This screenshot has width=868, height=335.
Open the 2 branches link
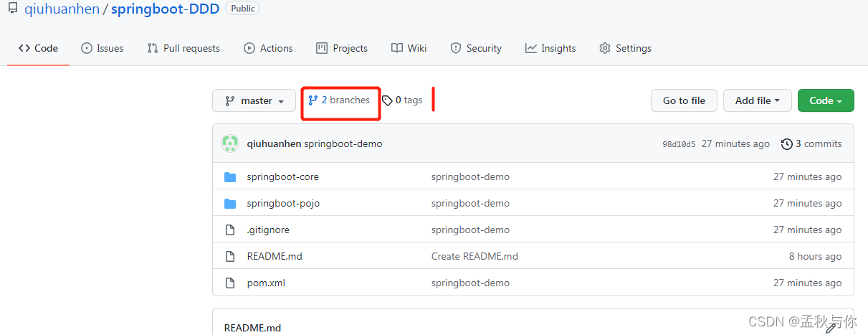[339, 100]
